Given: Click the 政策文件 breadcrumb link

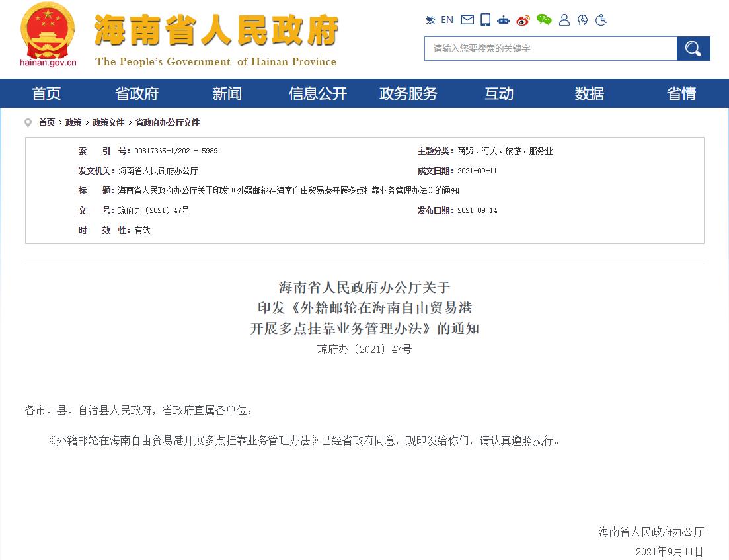Looking at the screenshot, I should click(108, 122).
